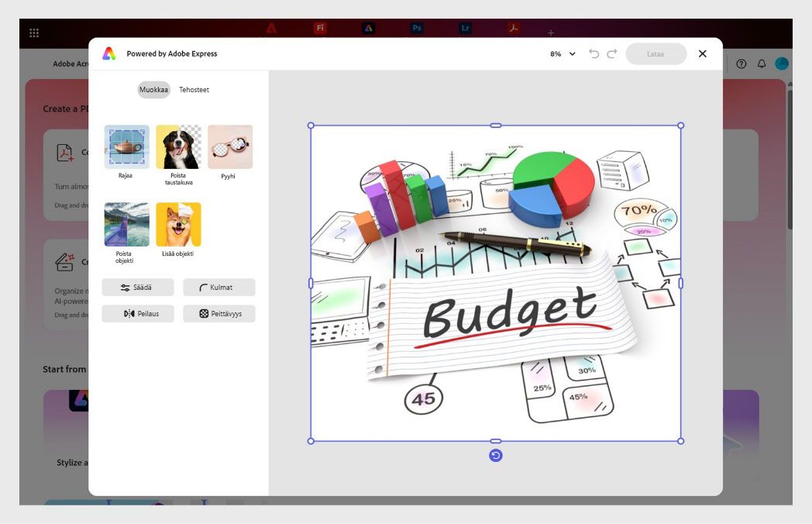Open the Säädä adjustments panel
This screenshot has width=812, height=524.
[138, 288]
